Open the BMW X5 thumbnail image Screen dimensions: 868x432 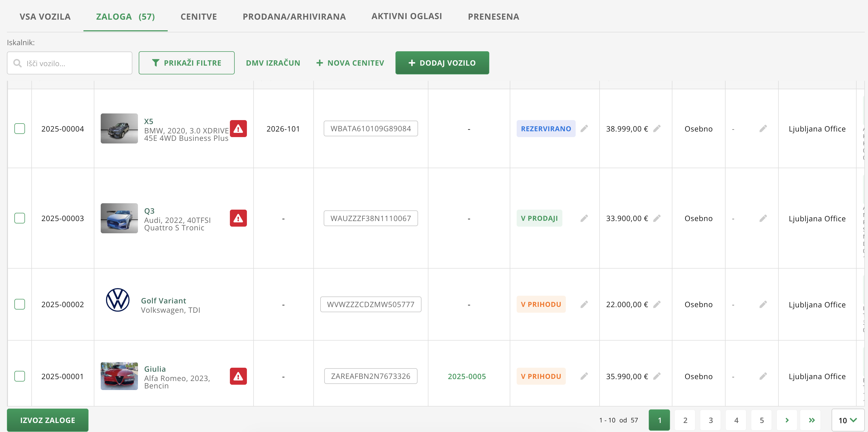(119, 129)
